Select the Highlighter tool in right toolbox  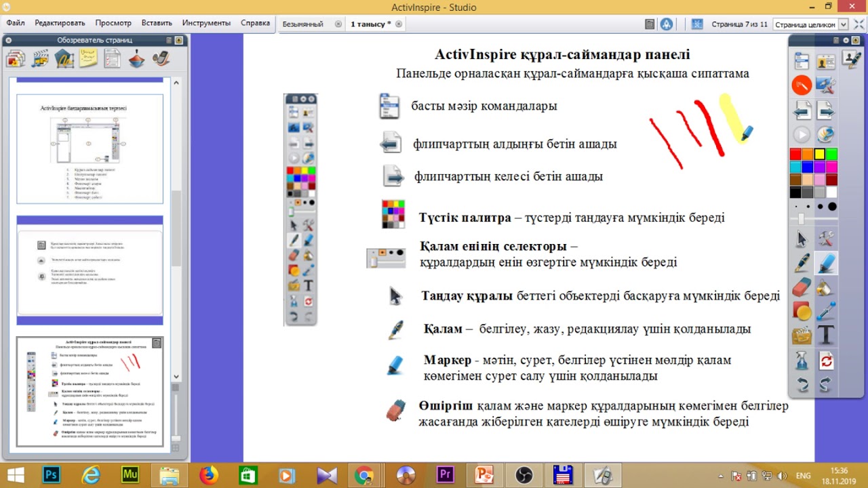pyautogui.click(x=825, y=263)
